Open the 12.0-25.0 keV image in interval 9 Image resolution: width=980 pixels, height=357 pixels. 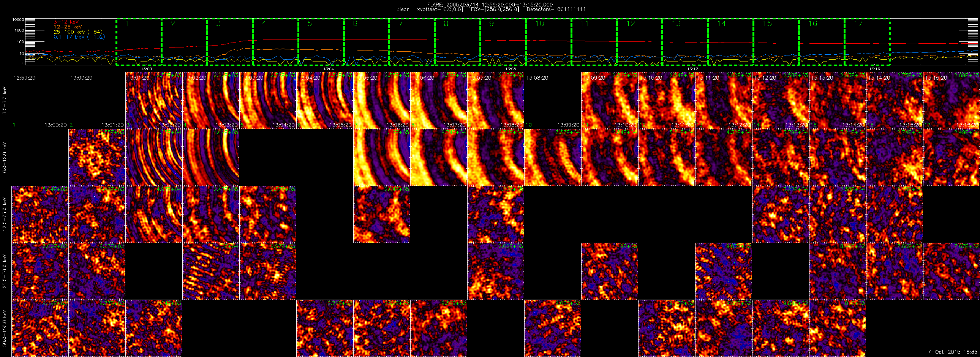pyautogui.click(x=496, y=214)
